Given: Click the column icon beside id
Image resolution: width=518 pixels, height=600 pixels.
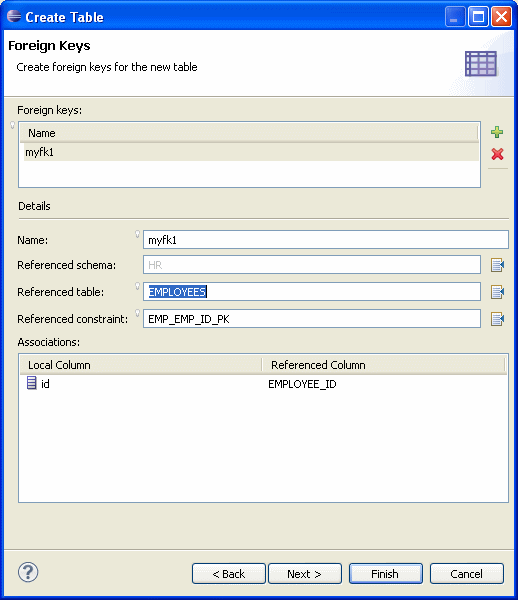Looking at the screenshot, I should tap(31, 383).
